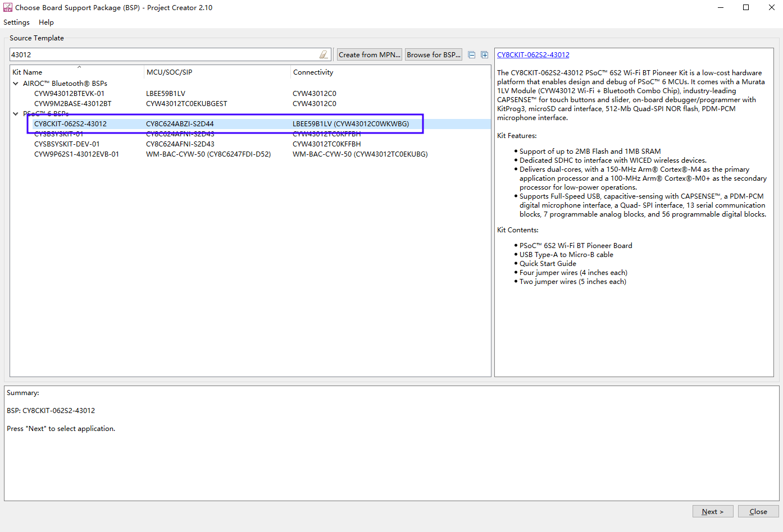Open the Help menu

point(46,22)
